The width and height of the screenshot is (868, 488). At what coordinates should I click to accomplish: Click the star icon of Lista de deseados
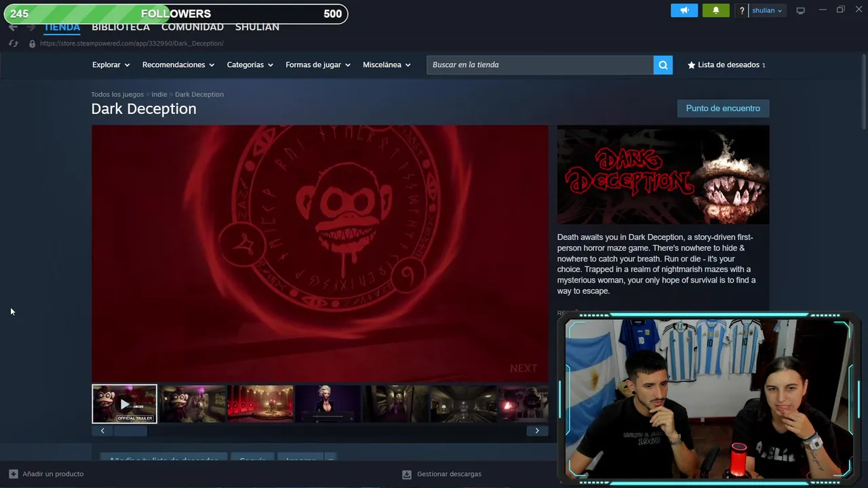(x=692, y=65)
